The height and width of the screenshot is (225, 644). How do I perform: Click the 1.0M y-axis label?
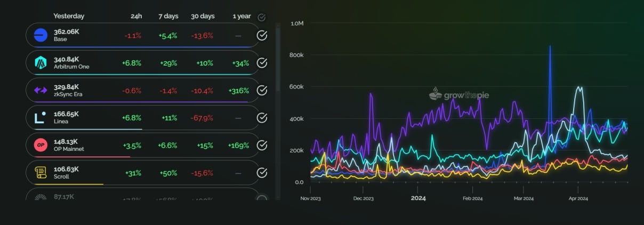tap(296, 24)
